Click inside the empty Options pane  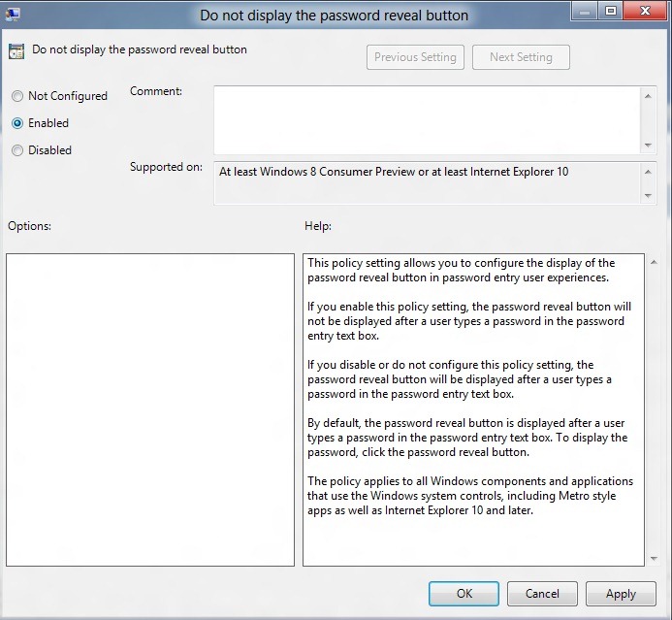pyautogui.click(x=150, y=409)
